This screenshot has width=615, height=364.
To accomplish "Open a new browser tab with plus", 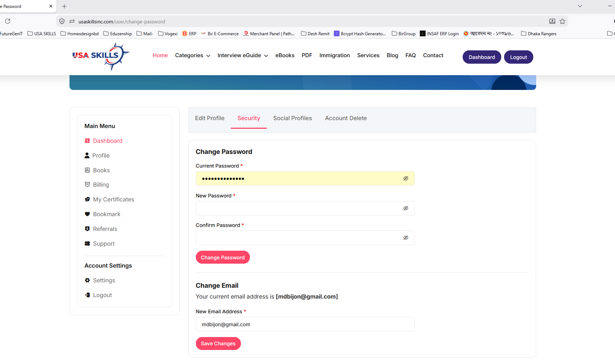I will [x=64, y=6].
